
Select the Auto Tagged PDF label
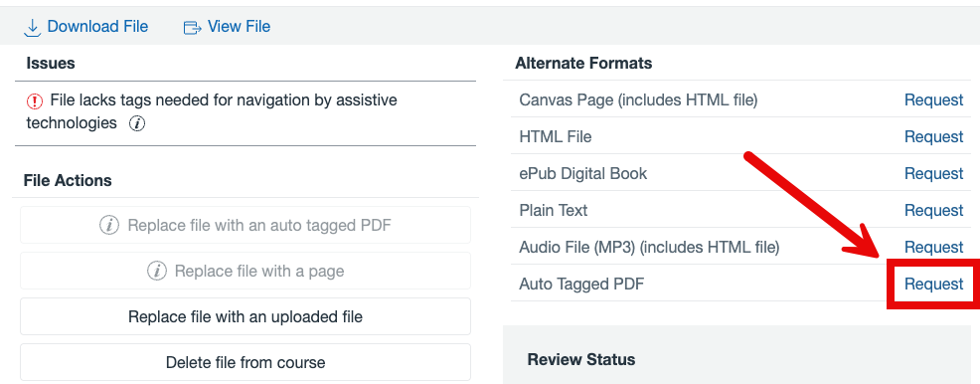point(581,284)
